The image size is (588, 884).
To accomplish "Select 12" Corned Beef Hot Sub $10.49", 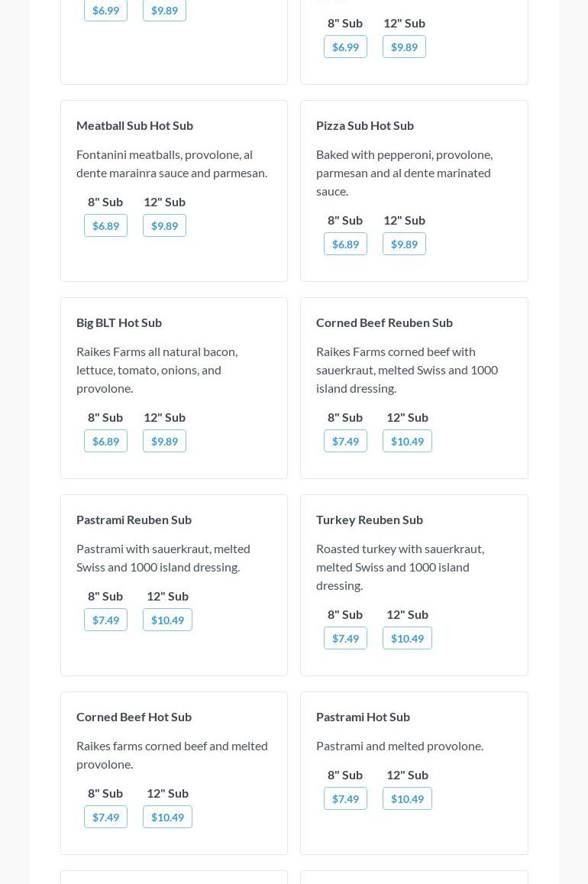I will tap(167, 817).
